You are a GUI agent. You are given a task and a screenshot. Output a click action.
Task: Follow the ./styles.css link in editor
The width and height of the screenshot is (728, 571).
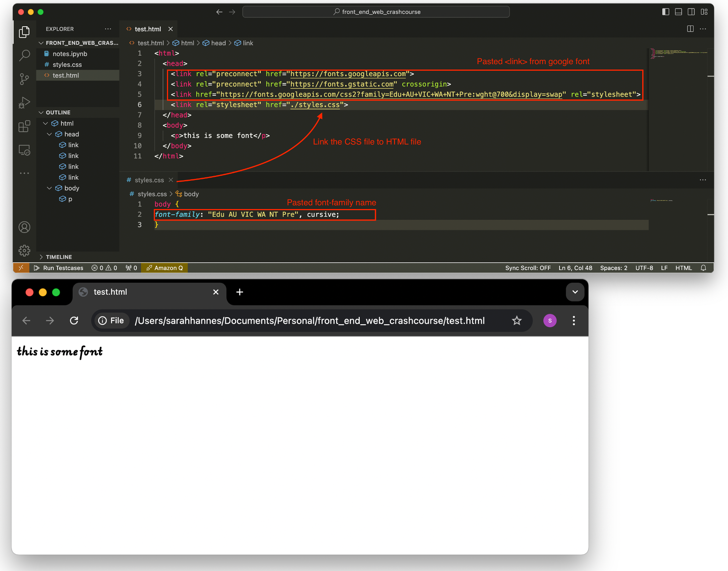click(315, 105)
